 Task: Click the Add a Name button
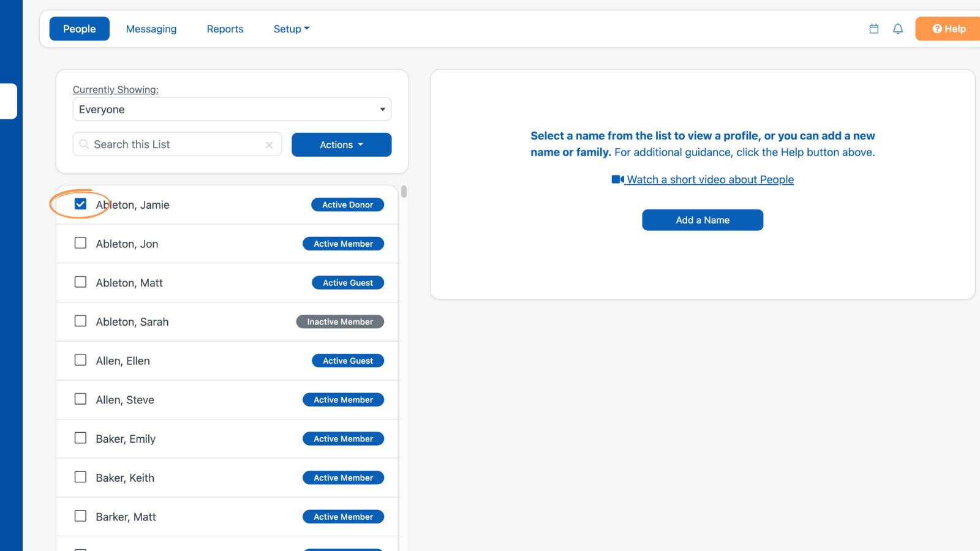(703, 220)
